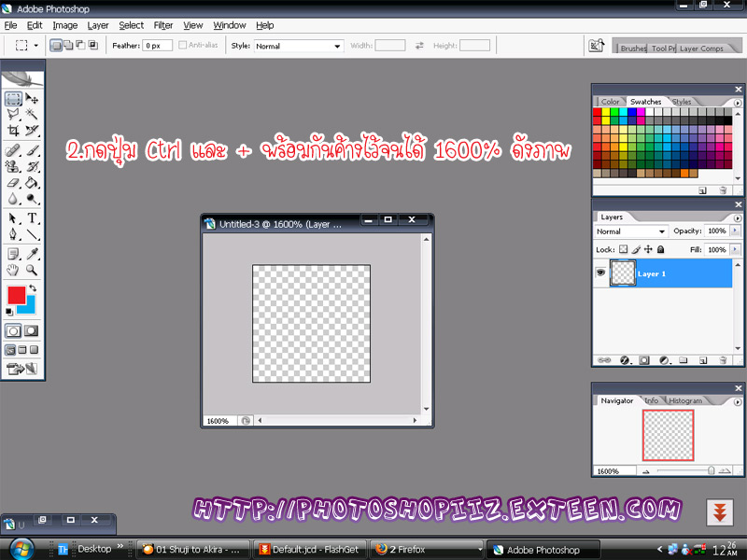The height and width of the screenshot is (560, 747).
Task: Switch to the Color tab
Action: [x=610, y=102]
